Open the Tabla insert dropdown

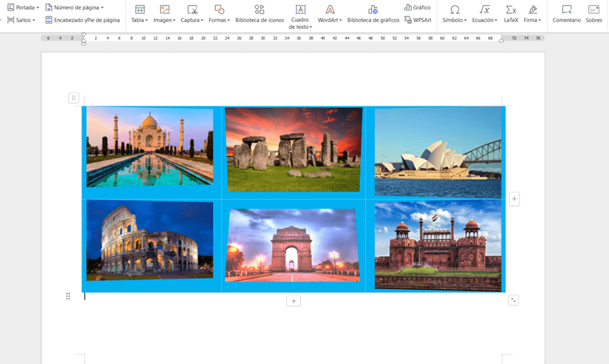tap(140, 20)
